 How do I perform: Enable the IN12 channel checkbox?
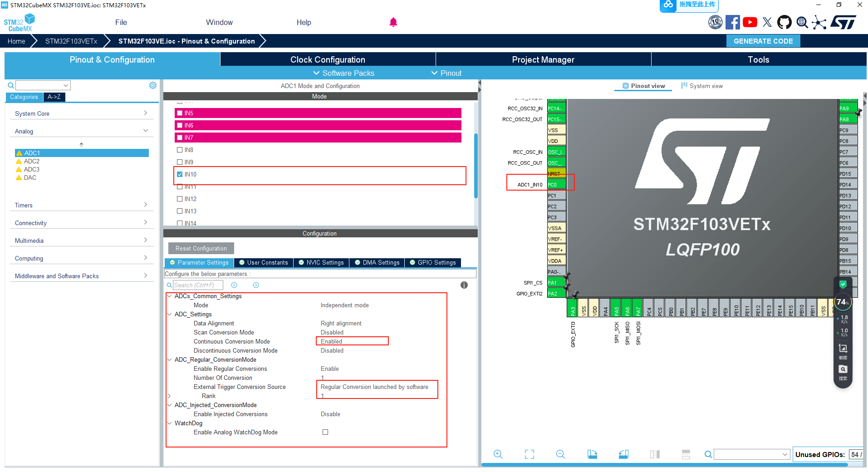pos(180,199)
